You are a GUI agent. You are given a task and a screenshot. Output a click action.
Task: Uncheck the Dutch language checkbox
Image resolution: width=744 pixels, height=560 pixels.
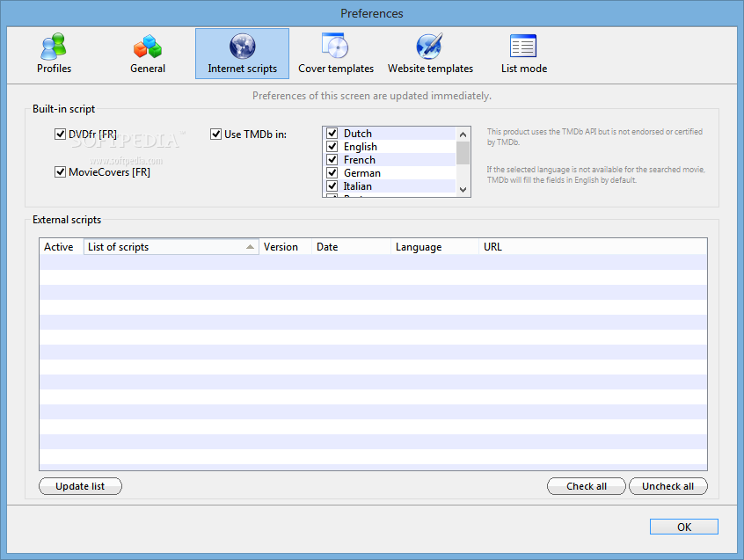(x=332, y=134)
